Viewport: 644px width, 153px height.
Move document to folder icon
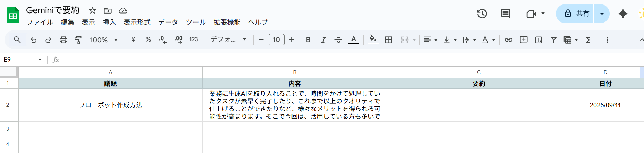(108, 10)
